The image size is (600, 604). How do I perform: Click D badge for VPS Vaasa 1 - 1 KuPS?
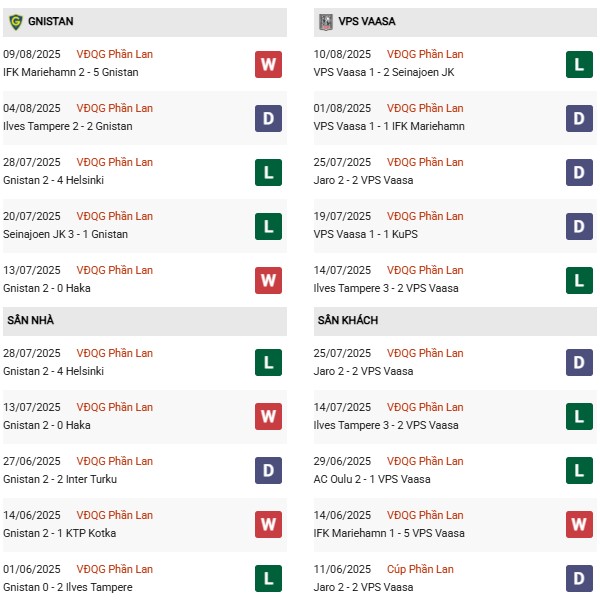coord(580,227)
